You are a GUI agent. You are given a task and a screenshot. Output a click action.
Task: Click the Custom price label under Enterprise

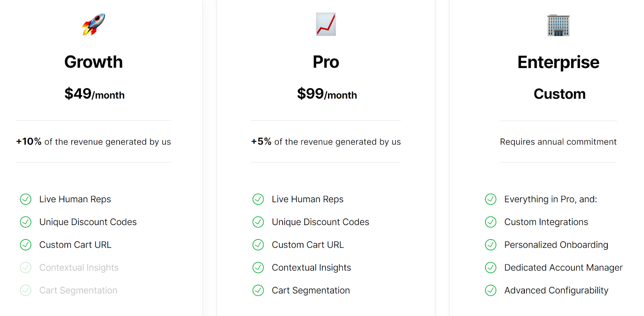[559, 94]
